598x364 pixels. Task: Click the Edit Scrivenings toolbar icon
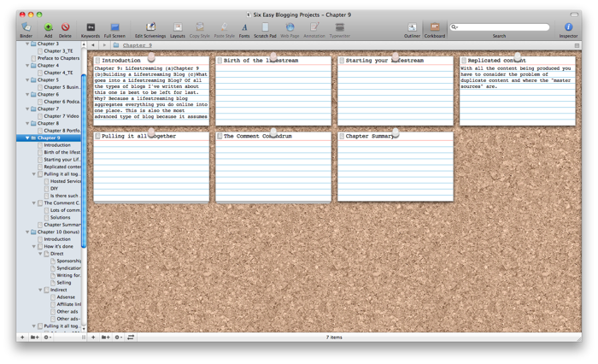tap(150, 26)
